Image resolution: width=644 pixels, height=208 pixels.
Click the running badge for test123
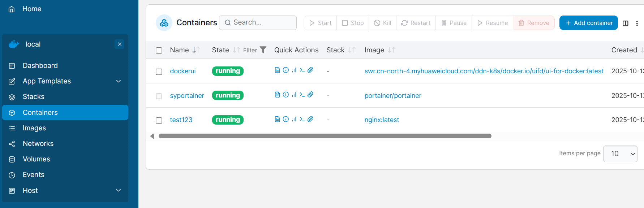228,120
